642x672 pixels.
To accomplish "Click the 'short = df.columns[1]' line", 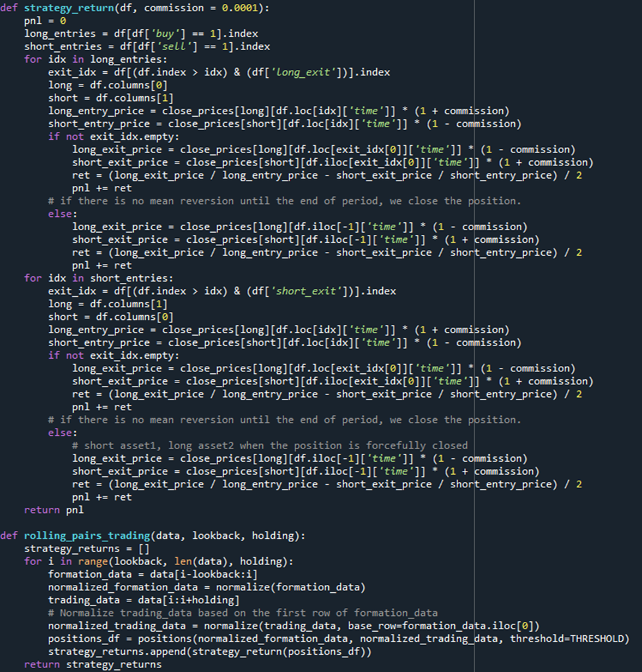I will click(x=111, y=98).
